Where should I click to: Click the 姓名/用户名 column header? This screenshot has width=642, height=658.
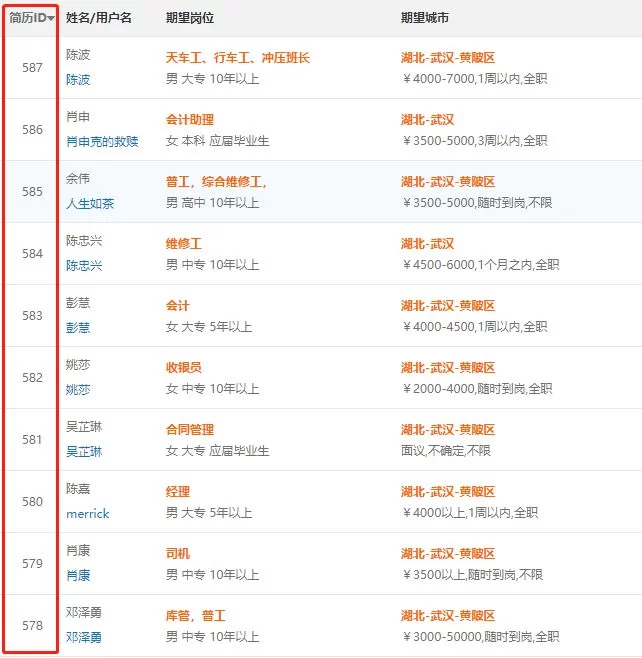98,19
